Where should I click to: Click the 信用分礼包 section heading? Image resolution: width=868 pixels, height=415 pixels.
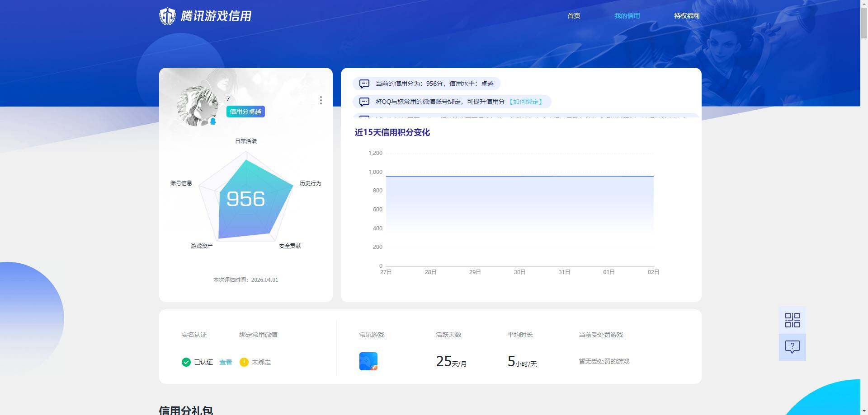click(186, 410)
